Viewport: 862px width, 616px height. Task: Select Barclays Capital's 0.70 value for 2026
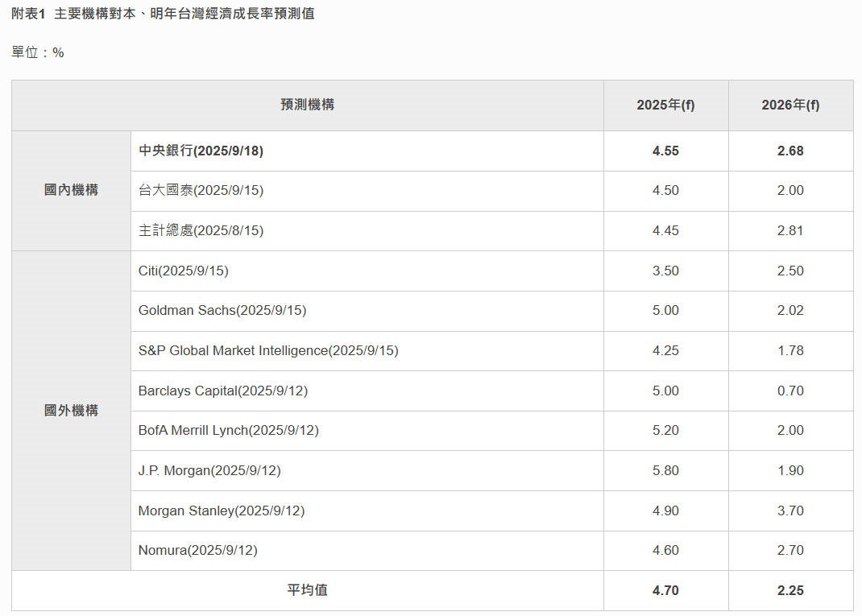(x=790, y=391)
